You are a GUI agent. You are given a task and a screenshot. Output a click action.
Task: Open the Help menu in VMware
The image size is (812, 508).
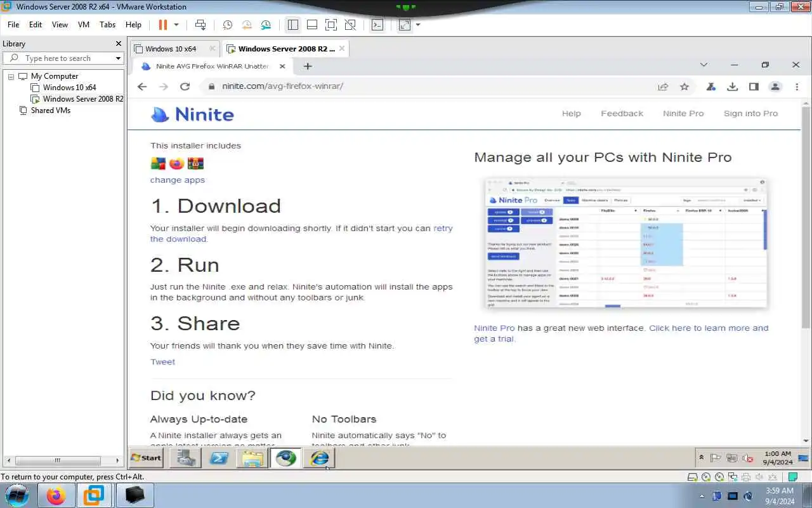133,24
